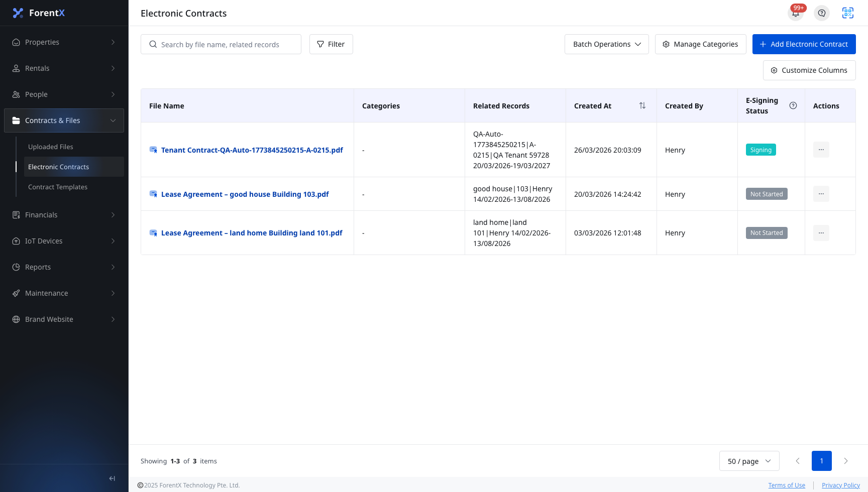868x492 pixels.
Task: Expand the Rentals menu chevron
Action: (x=113, y=68)
